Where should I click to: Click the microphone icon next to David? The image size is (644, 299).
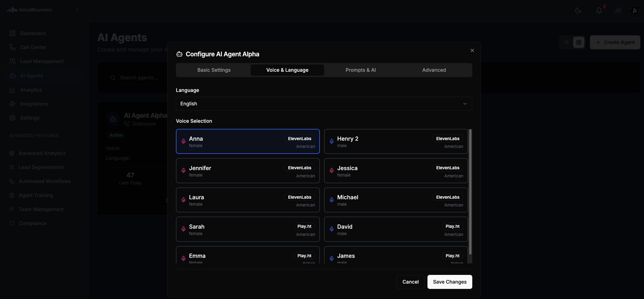click(x=332, y=229)
